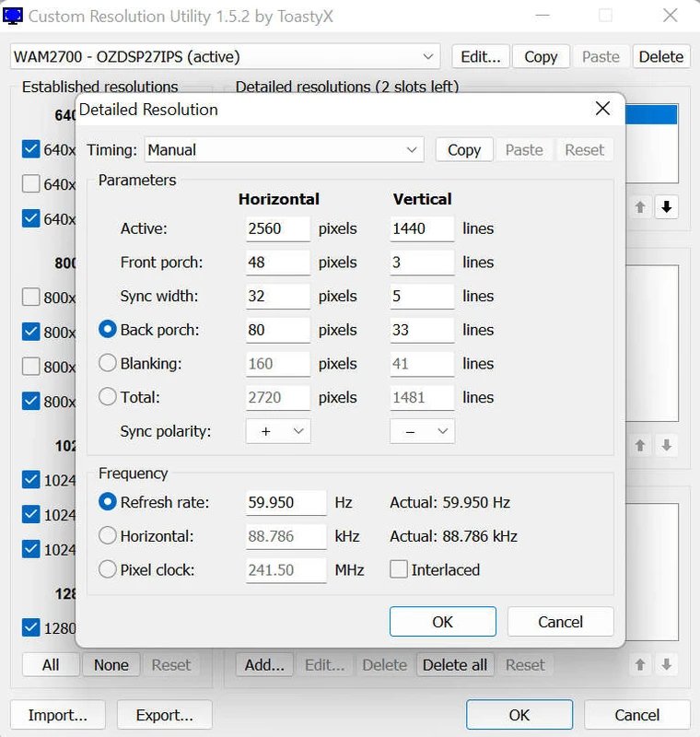700x737 pixels.
Task: Enable the Interlaced checkbox
Action: 399,569
